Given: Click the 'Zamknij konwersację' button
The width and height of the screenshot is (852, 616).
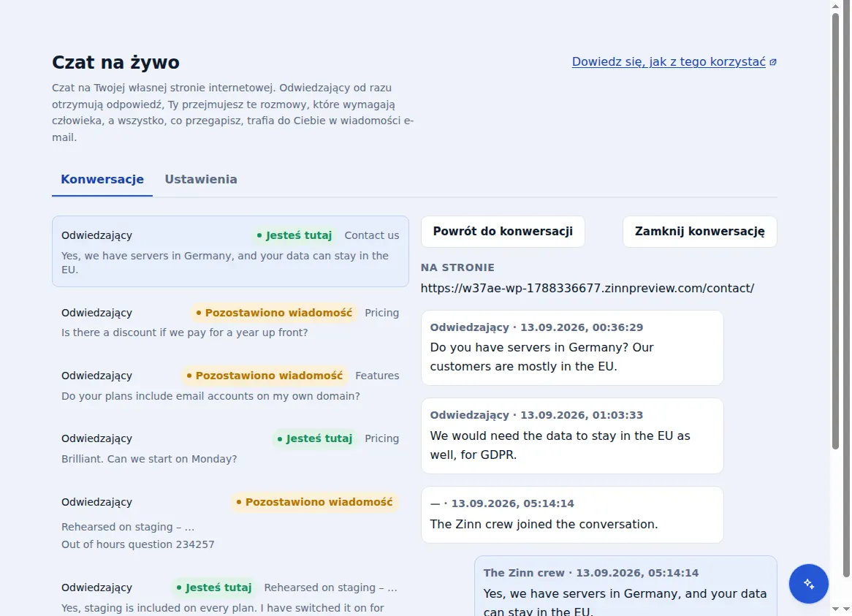Looking at the screenshot, I should pyautogui.click(x=699, y=232).
